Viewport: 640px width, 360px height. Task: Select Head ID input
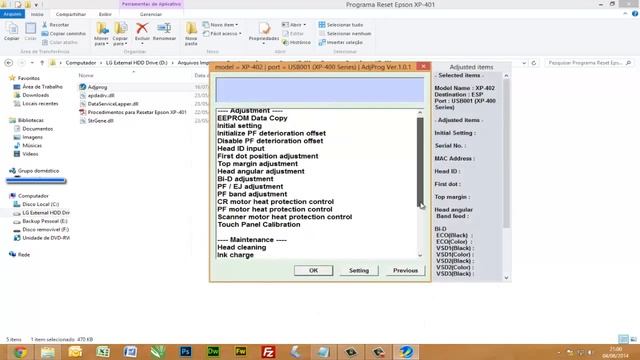[x=241, y=149]
